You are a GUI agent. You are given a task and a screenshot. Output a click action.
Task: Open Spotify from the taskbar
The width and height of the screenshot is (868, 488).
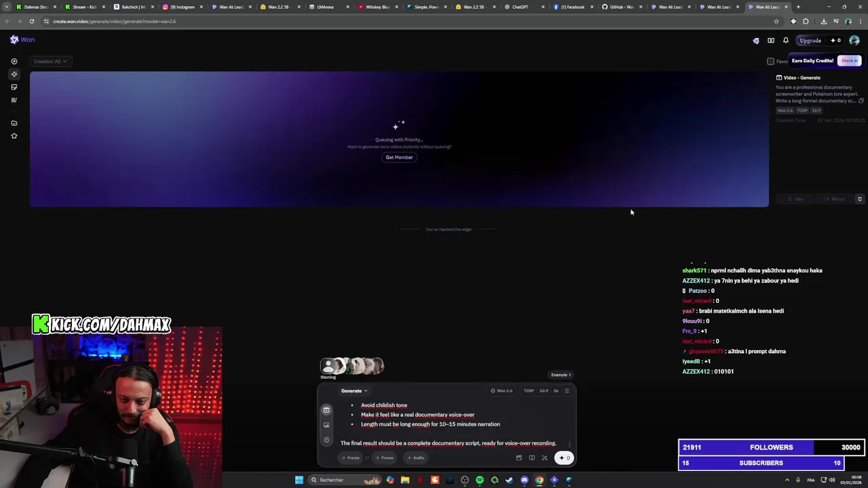pyautogui.click(x=479, y=480)
